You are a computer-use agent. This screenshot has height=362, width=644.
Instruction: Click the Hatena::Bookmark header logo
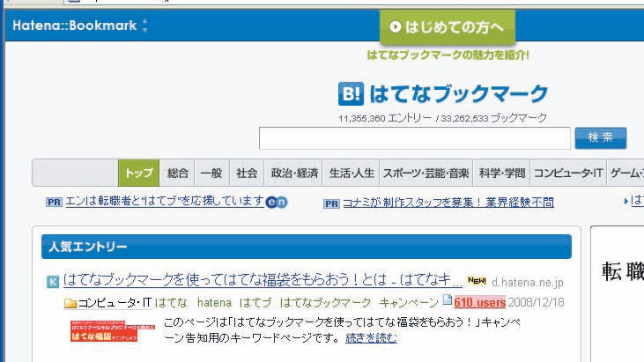pos(74,26)
